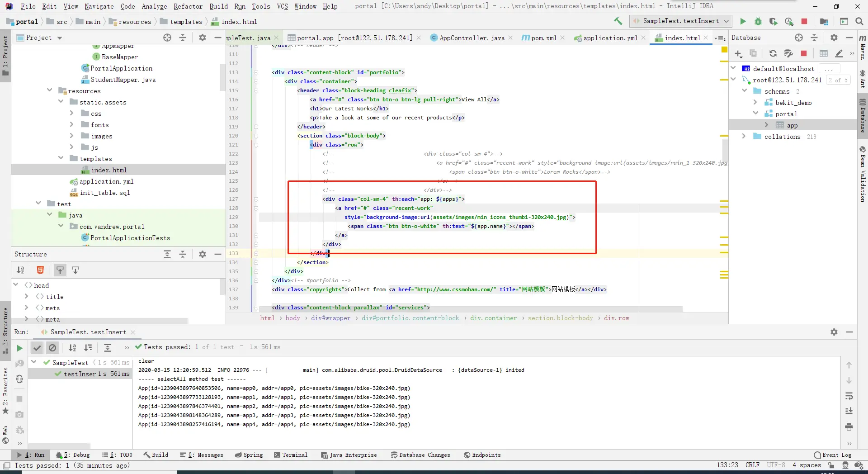Hide the Project panel with minus icon
868x474 pixels.
(217, 38)
